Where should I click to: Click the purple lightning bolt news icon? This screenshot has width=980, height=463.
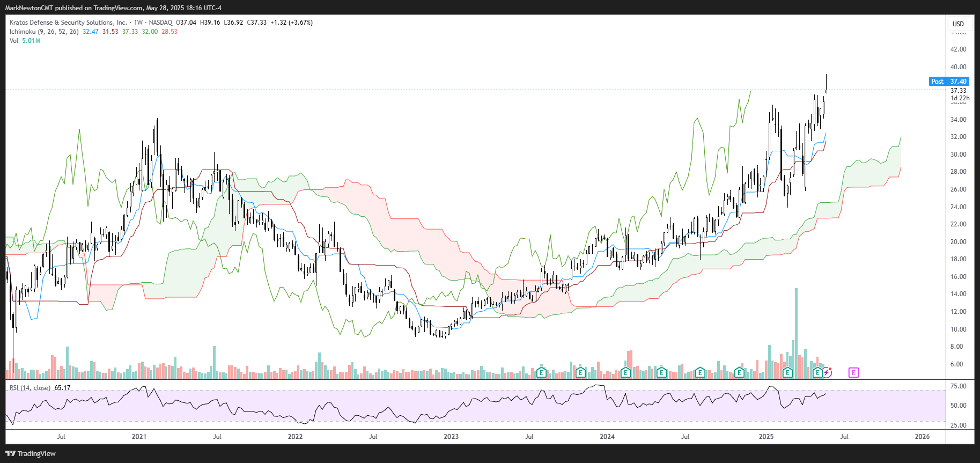827,372
